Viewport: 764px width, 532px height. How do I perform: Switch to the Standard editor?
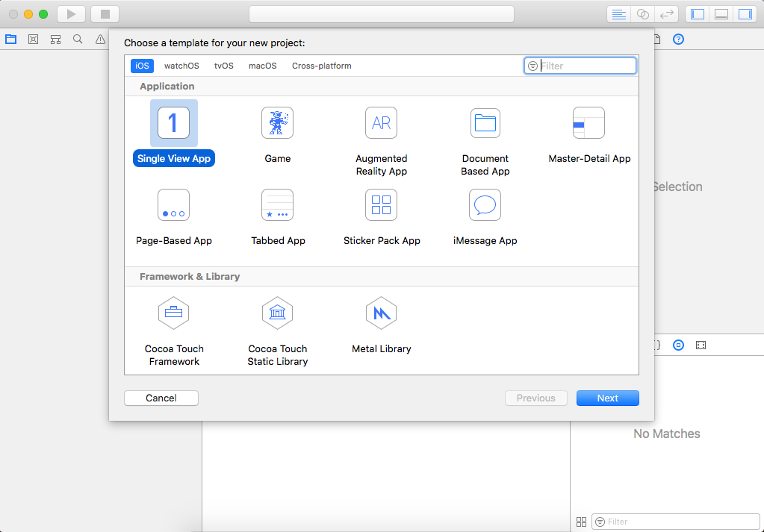coord(618,14)
